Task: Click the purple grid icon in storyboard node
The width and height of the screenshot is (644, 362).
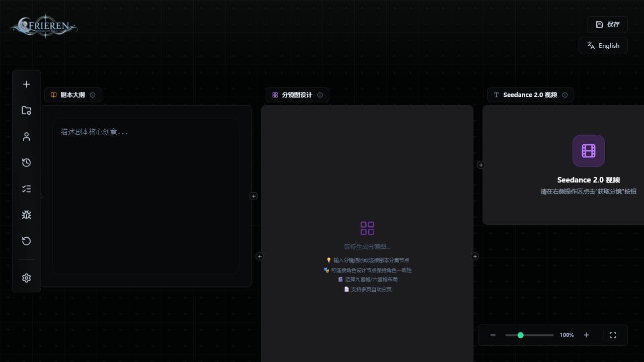Action: coord(367,228)
